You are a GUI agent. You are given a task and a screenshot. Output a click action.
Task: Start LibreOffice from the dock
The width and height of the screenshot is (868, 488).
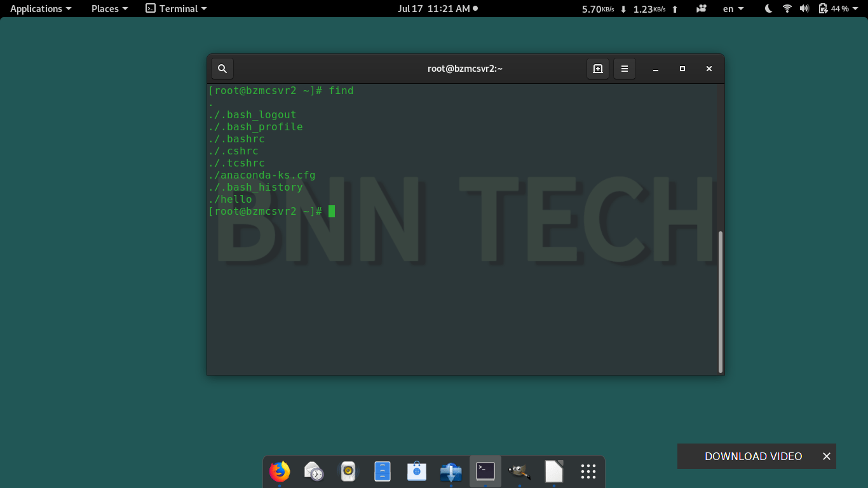tap(553, 471)
